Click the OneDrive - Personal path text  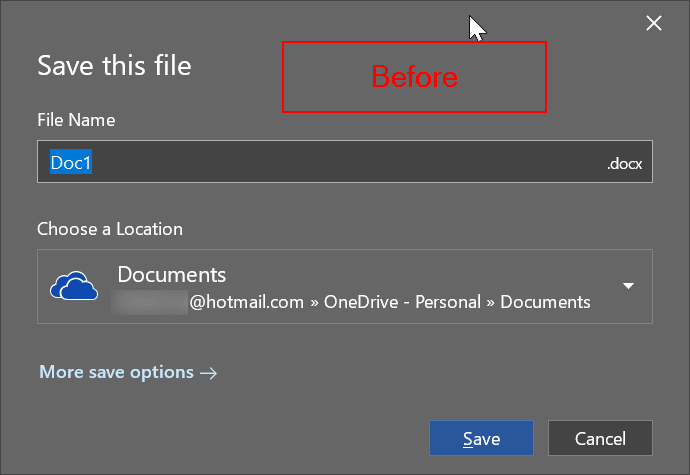pyautogui.click(x=402, y=302)
